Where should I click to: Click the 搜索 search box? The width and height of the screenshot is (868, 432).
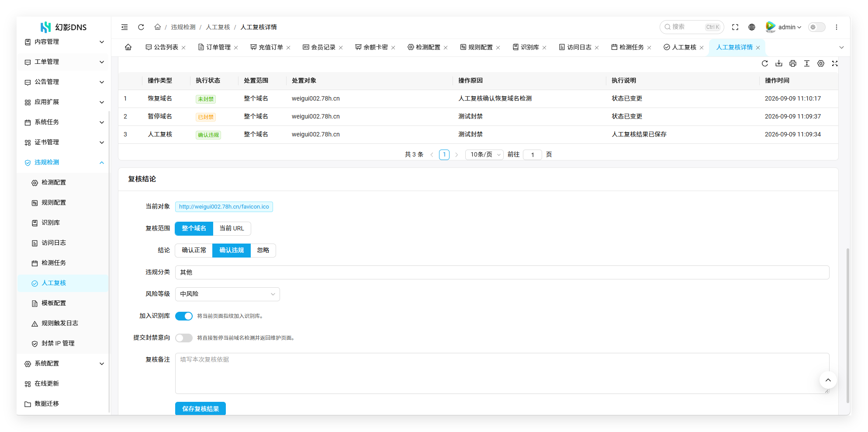point(692,27)
